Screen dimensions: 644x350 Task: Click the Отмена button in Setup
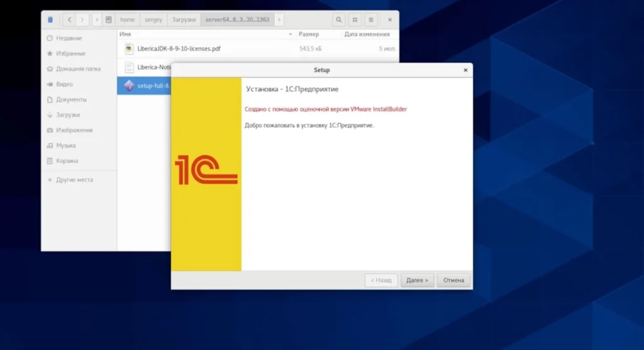pos(453,280)
